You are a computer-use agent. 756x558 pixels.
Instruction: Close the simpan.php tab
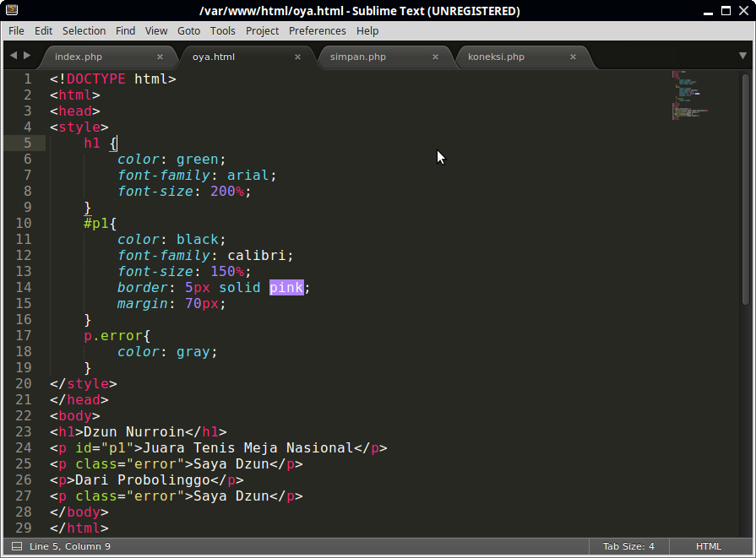click(x=435, y=57)
